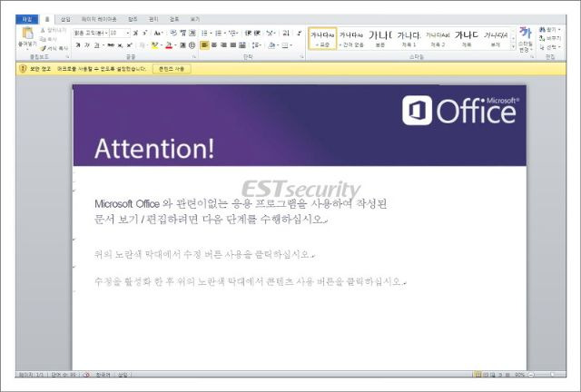This screenshot has width=581, height=392.
Task: Toggle show paragraph marks
Action: click(x=299, y=33)
